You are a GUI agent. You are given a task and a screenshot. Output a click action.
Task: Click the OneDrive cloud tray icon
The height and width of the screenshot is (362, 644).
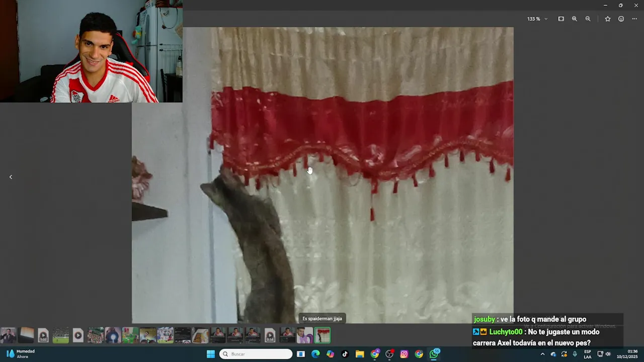pyautogui.click(x=553, y=354)
